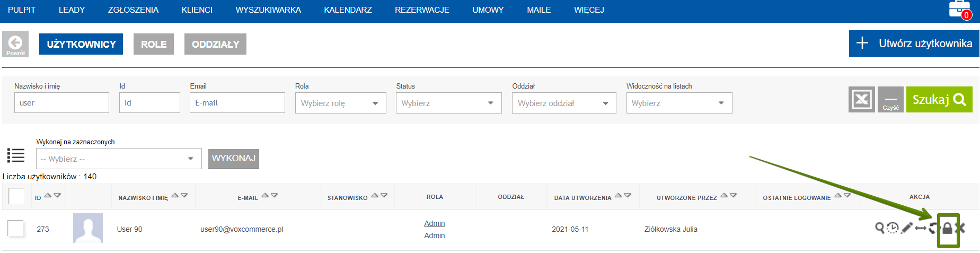Expand Widoczność na listach dropdown

pyautogui.click(x=679, y=103)
